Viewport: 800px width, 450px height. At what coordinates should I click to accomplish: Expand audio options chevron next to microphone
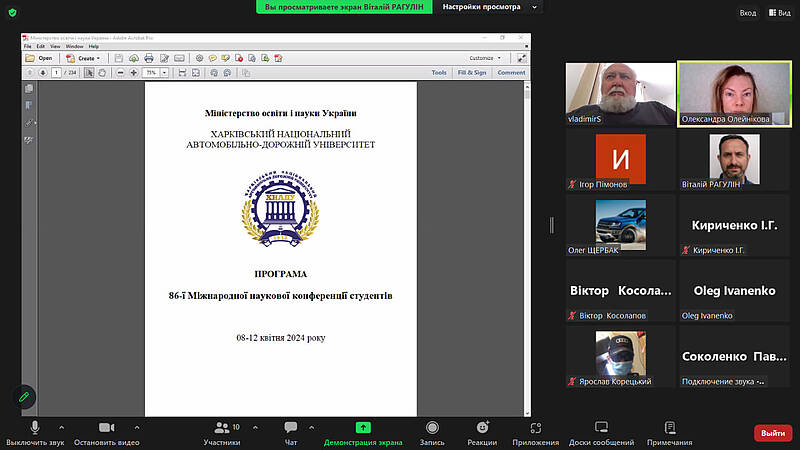[x=61, y=428]
